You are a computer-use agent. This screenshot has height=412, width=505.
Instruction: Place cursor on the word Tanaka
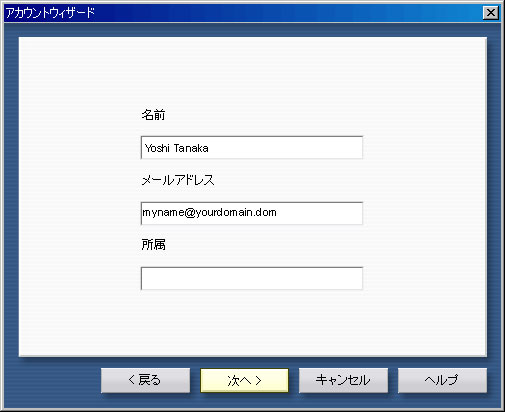point(191,148)
